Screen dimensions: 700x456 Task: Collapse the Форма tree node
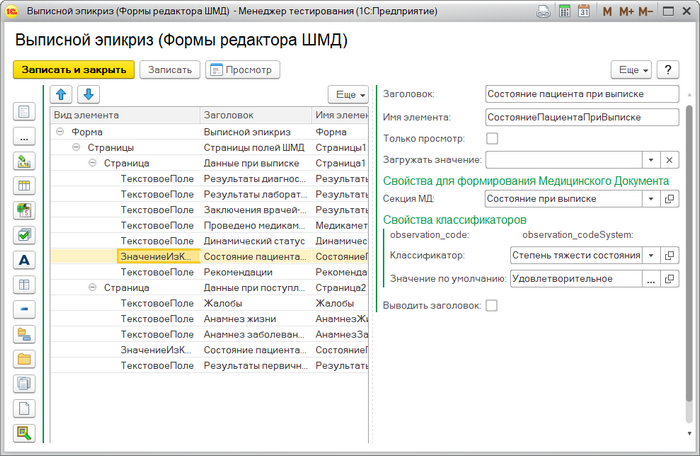pos(60,131)
